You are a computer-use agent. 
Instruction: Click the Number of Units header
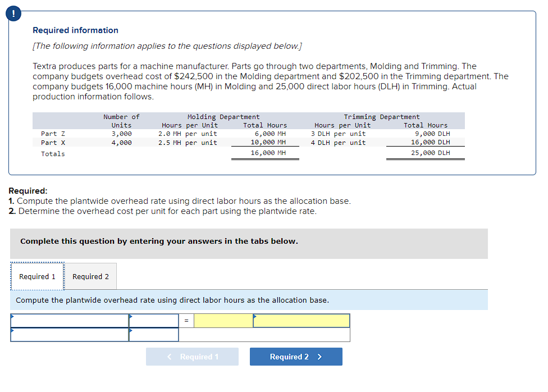click(121, 121)
